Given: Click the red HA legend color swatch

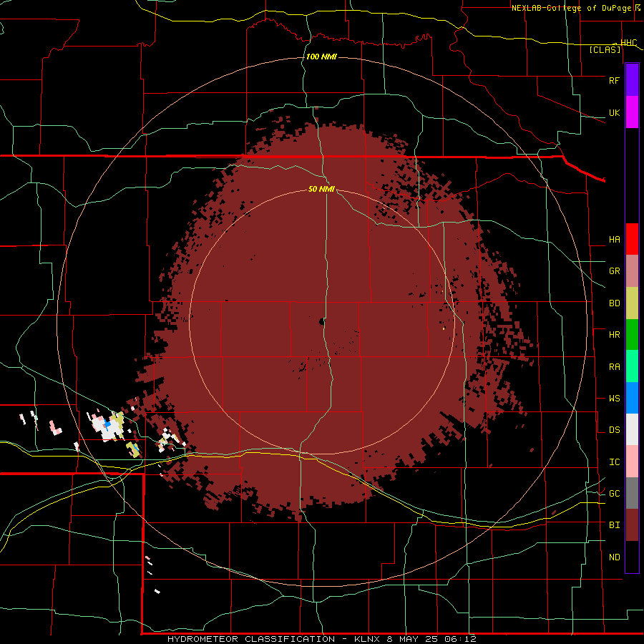Looking at the screenshot, I should pos(632,239).
